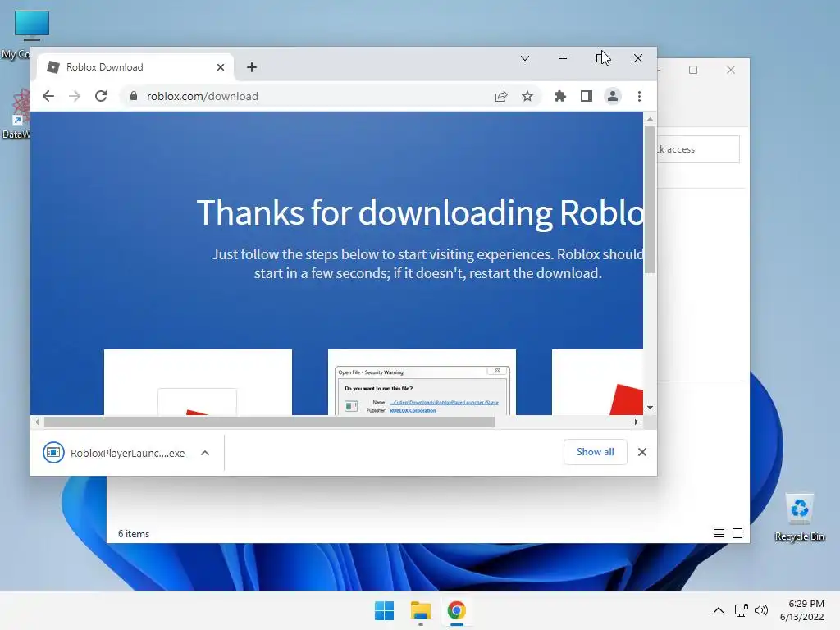
Task: Minimize the Chrome window
Action: 563,58
